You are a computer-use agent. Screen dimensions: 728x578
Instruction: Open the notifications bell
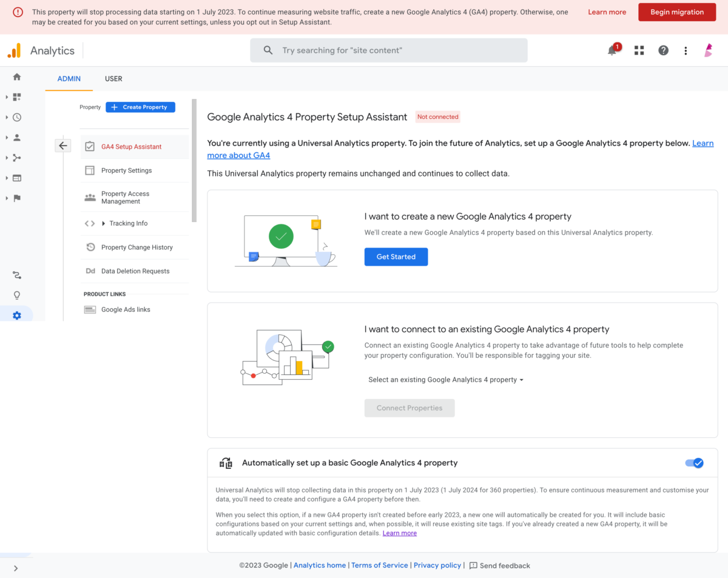coord(612,50)
